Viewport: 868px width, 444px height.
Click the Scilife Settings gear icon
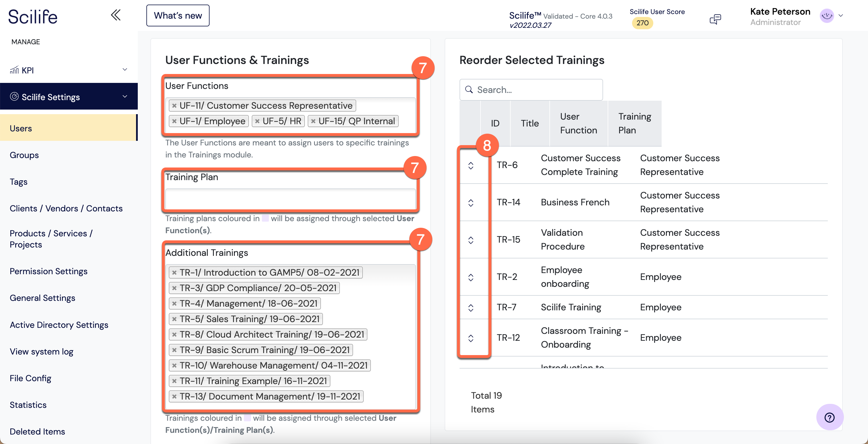[14, 97]
